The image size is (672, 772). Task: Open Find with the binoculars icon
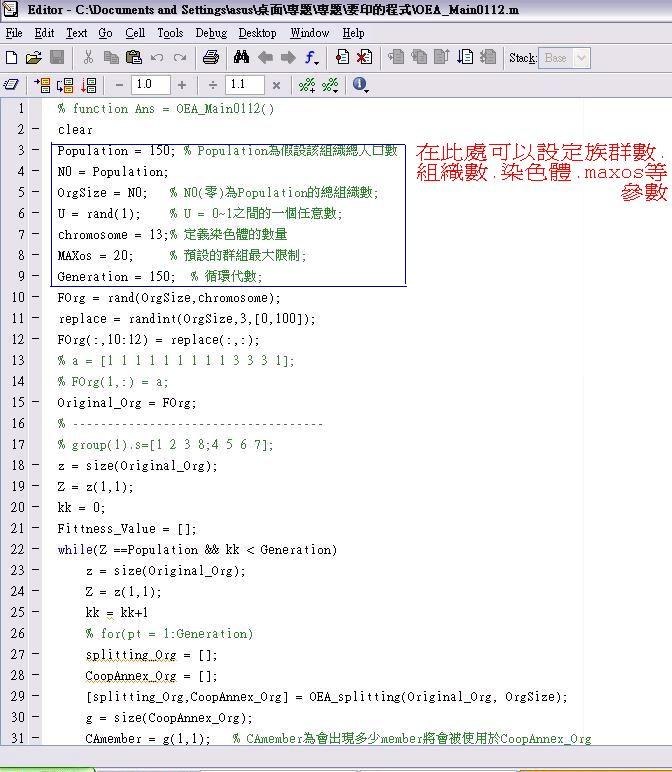click(241, 58)
